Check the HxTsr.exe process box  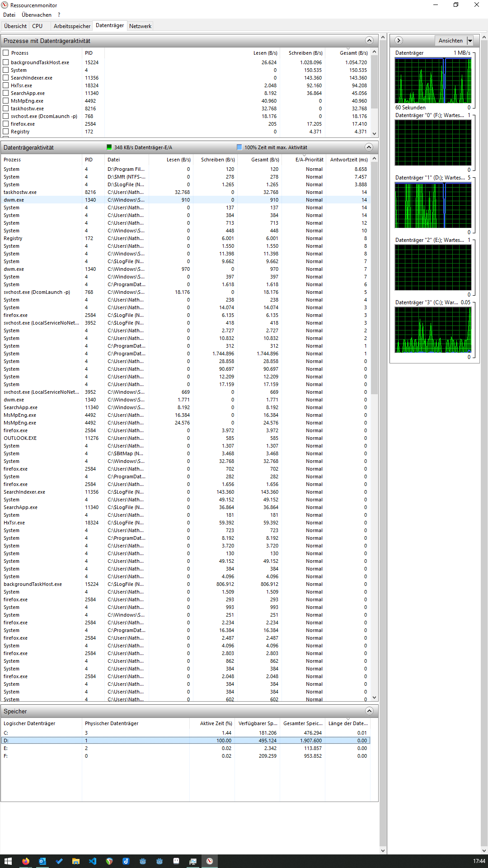click(x=6, y=85)
